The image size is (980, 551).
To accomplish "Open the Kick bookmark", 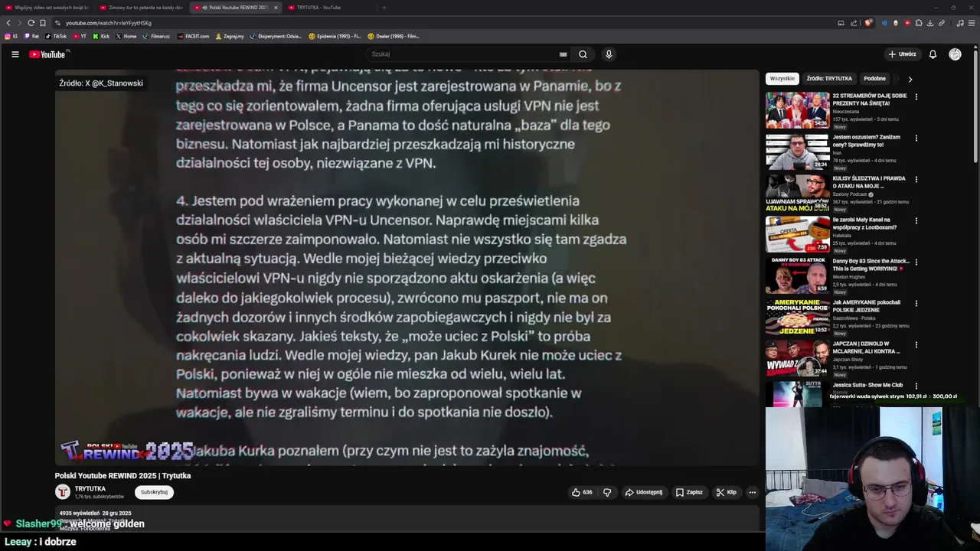I will [101, 36].
